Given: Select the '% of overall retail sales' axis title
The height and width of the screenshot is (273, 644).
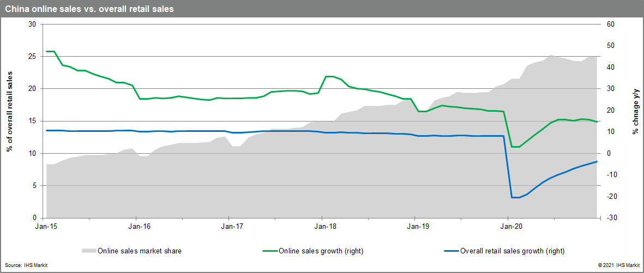Looking at the screenshot, I should [10, 120].
